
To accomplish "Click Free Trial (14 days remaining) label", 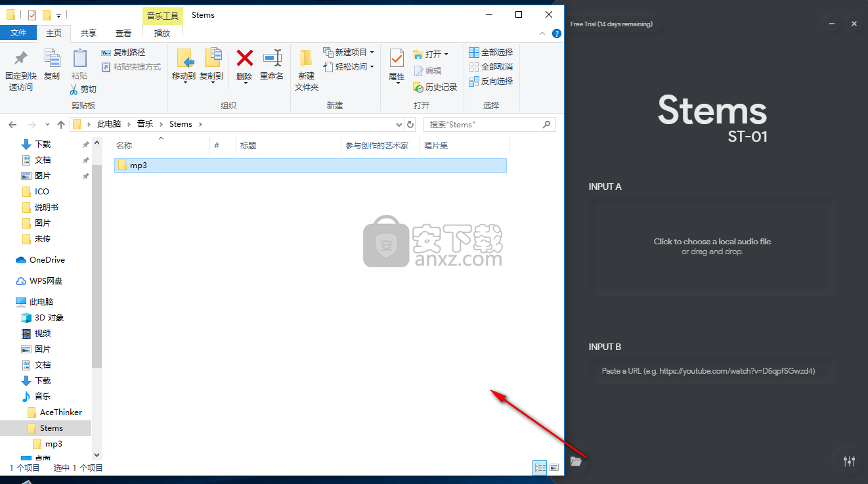I will point(611,24).
